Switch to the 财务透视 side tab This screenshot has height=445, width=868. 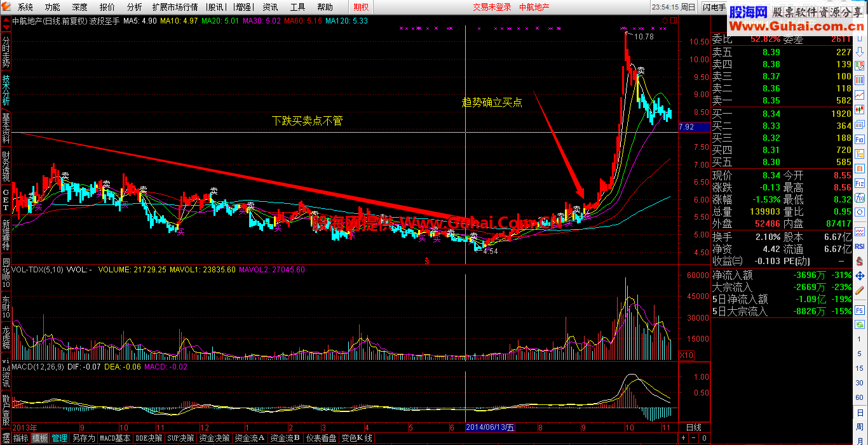click(6, 168)
